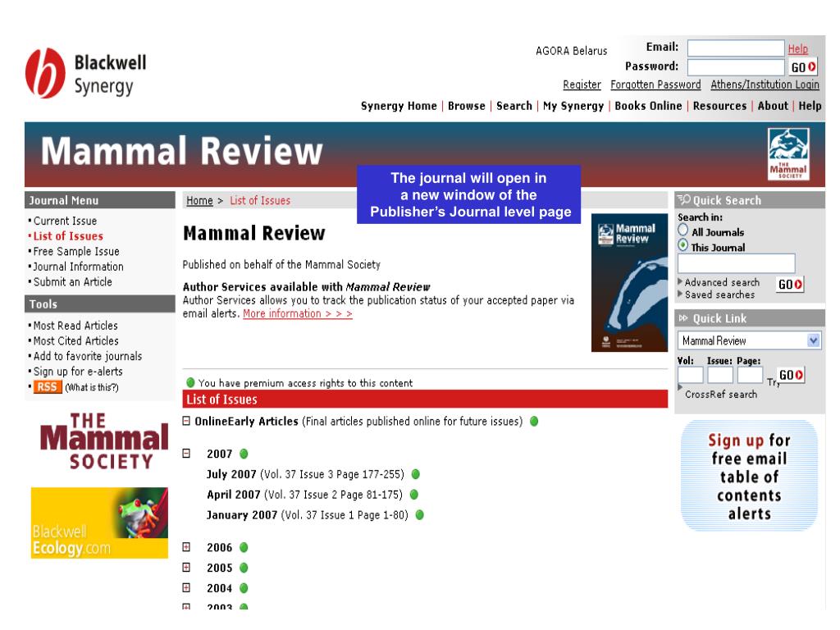Click the Quick Search text field
The width and height of the screenshot is (840, 630).
pyautogui.click(x=736, y=263)
